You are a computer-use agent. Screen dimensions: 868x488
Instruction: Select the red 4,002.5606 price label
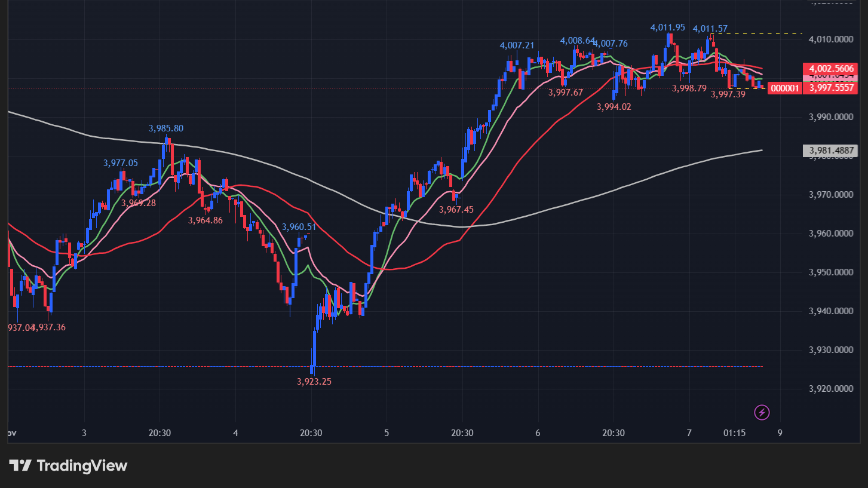point(830,68)
